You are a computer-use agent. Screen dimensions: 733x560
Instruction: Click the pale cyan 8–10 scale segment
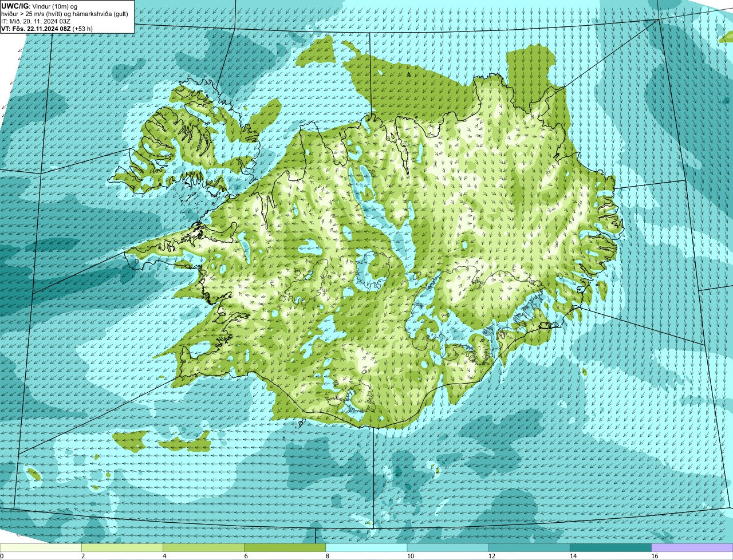click(366, 548)
